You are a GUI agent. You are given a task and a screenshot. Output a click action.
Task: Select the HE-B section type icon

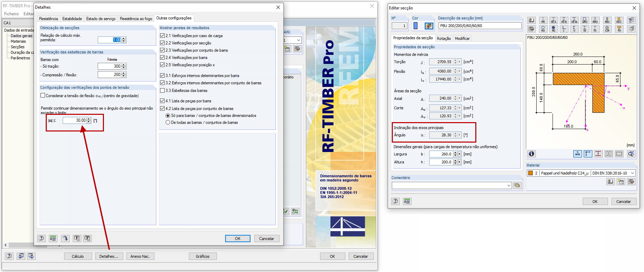[x=564, y=20]
